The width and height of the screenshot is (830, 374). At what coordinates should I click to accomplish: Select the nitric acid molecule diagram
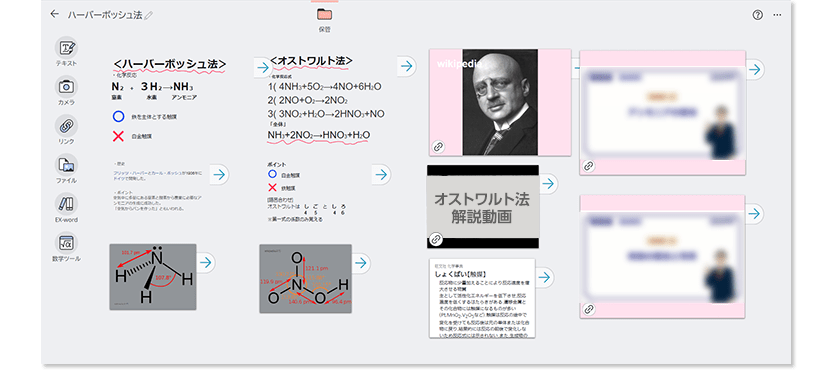coord(305,278)
